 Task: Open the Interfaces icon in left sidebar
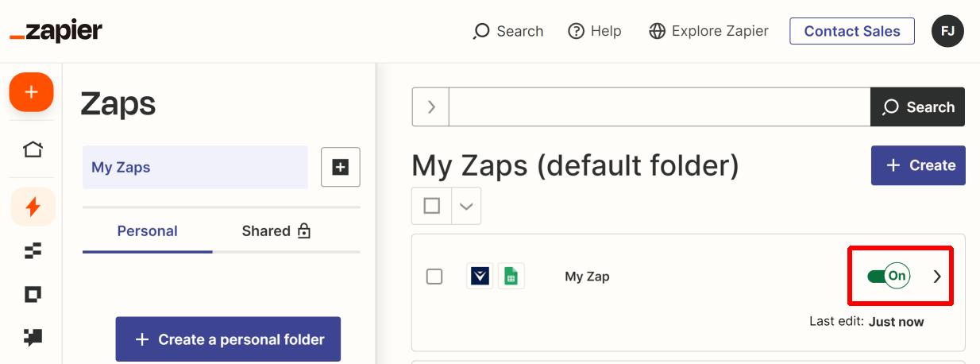tap(33, 295)
